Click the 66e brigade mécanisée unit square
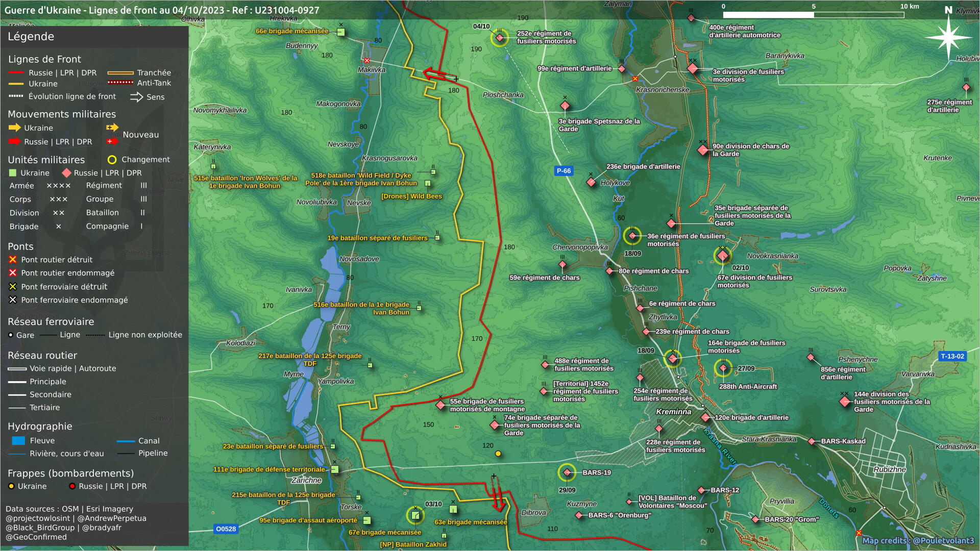980x551 pixels. pos(341,32)
